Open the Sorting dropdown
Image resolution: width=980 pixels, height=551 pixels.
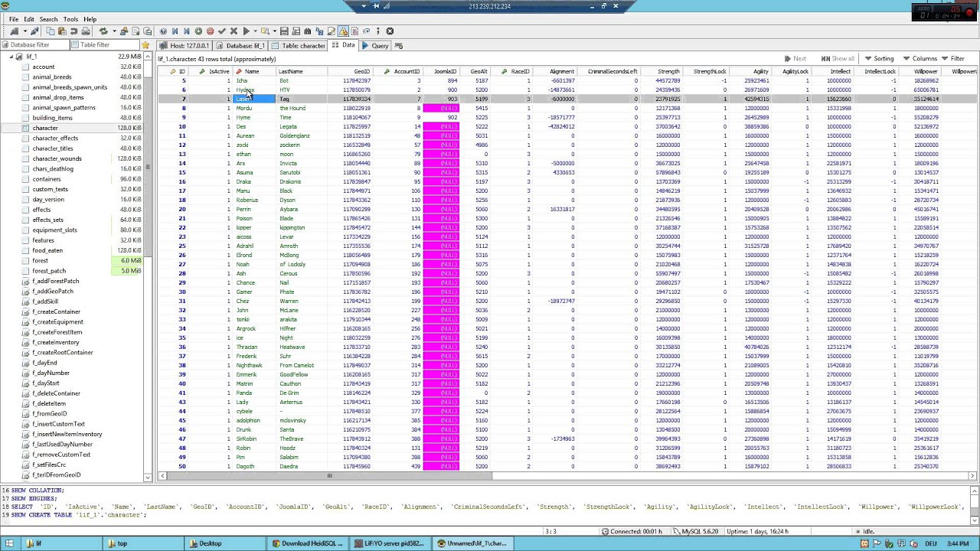(879, 59)
